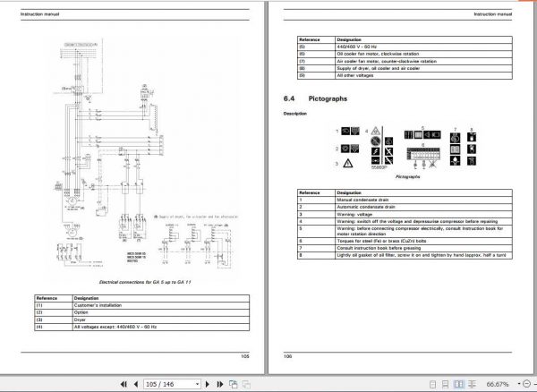Open the zoom level dropdown arrow

point(519,384)
